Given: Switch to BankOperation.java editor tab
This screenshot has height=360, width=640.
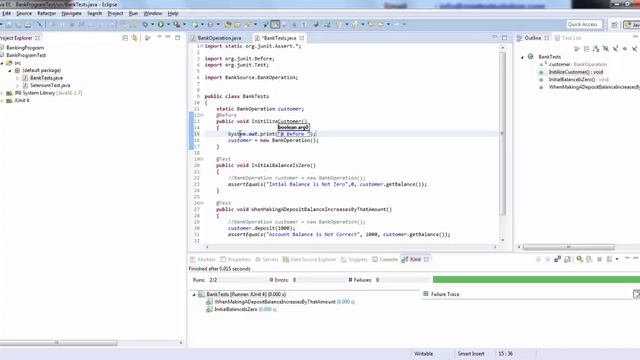Looking at the screenshot, I should [x=219, y=38].
